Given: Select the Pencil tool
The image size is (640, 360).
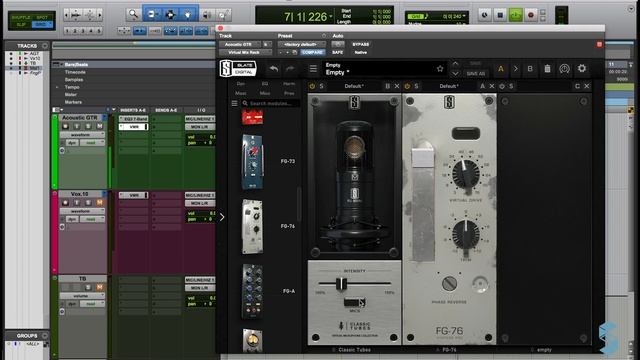Looking at the screenshot, I should pyautogui.click(x=223, y=15).
